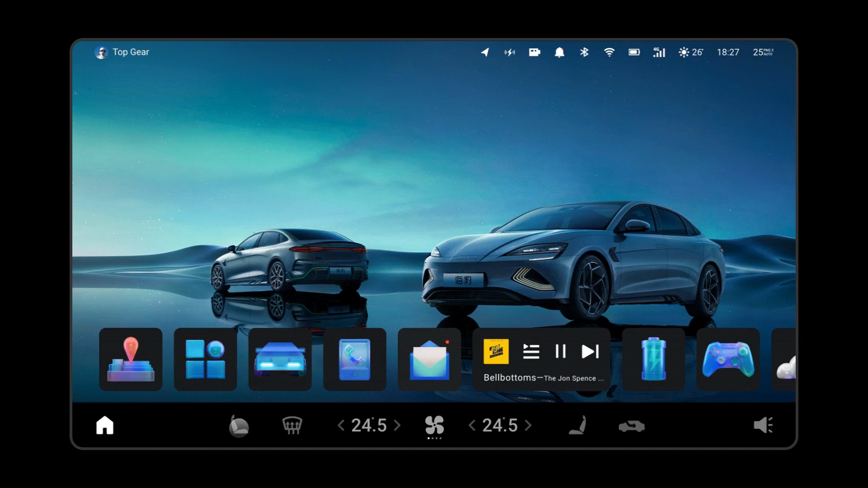Open the vehicle settings car icon
The image size is (868, 488).
(280, 359)
